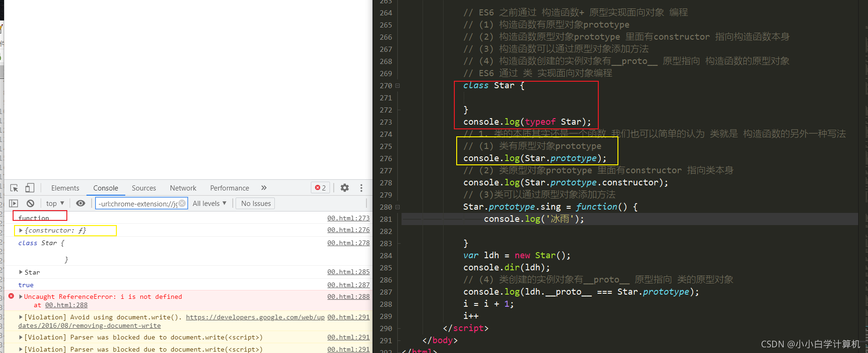Screen dimensions: 868x353
Task: Clear the console icon
Action: (30, 203)
